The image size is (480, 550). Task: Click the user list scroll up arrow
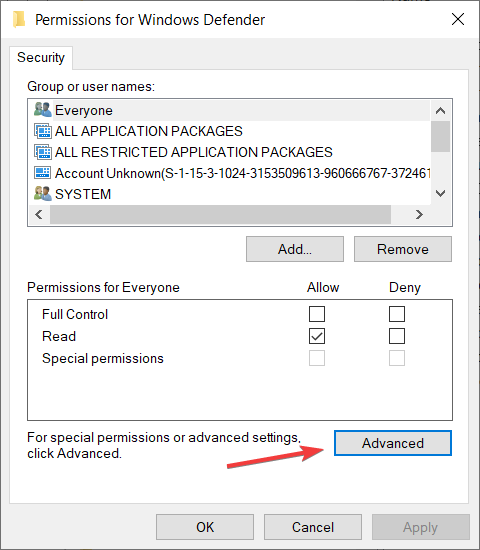click(x=440, y=111)
